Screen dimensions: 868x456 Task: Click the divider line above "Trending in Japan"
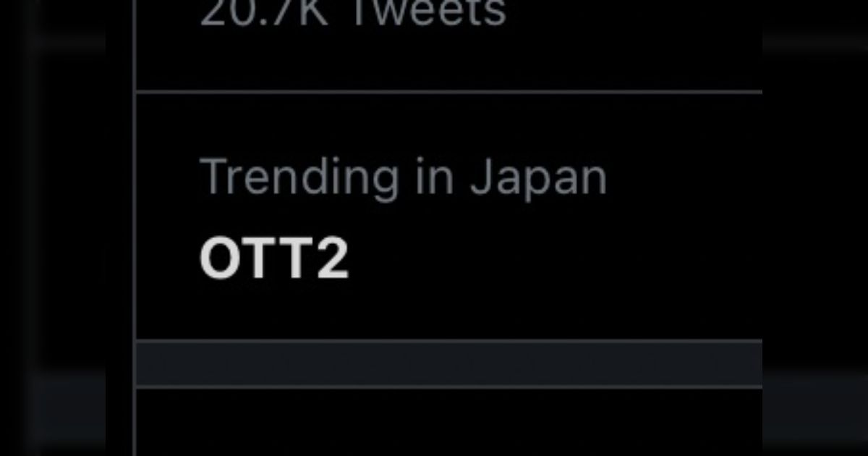click(x=448, y=92)
